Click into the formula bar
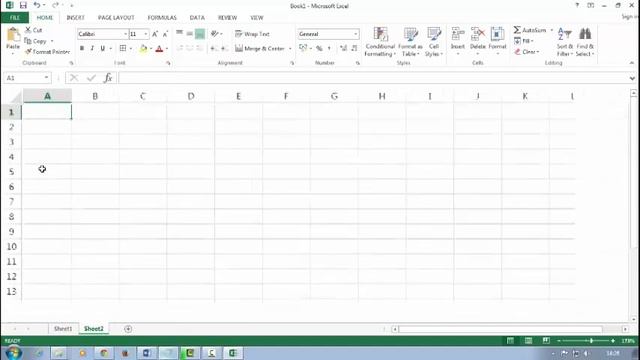The image size is (640, 360). coord(373,78)
